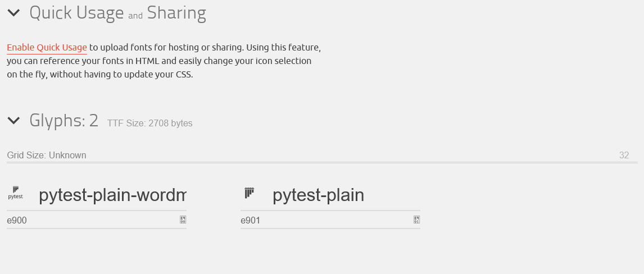Click the code type icon beside e900
Viewport: 644px width, 274px height.
click(183, 220)
